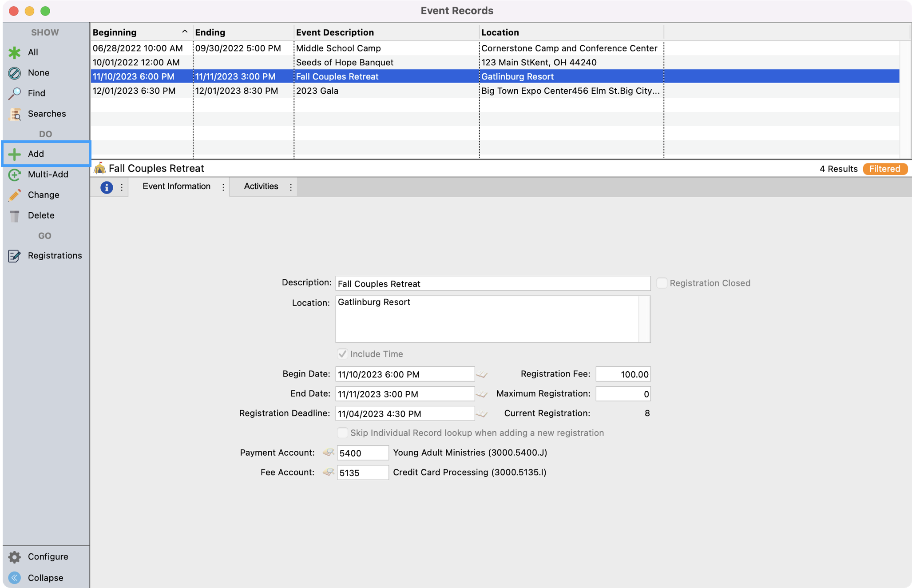912x588 pixels.
Task: Click the green asterisk All icon
Action: tap(15, 52)
